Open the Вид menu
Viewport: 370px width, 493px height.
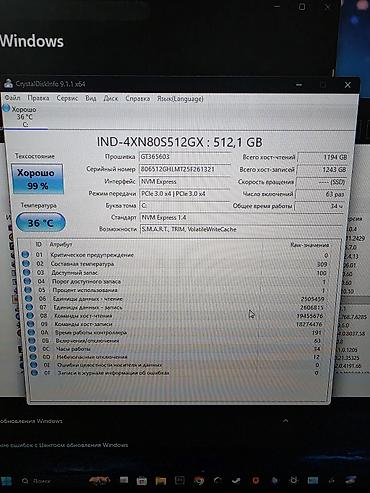coord(91,98)
